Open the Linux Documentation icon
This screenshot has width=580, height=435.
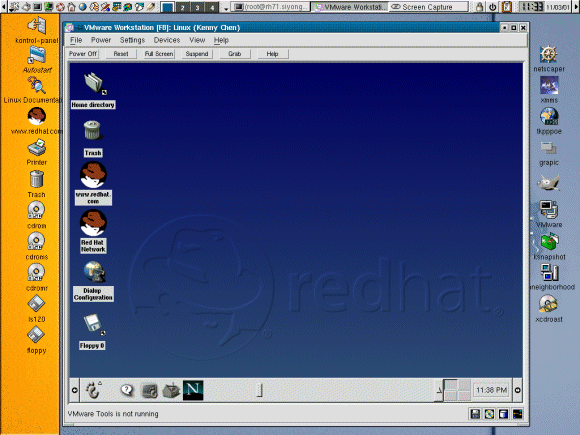click(x=37, y=85)
